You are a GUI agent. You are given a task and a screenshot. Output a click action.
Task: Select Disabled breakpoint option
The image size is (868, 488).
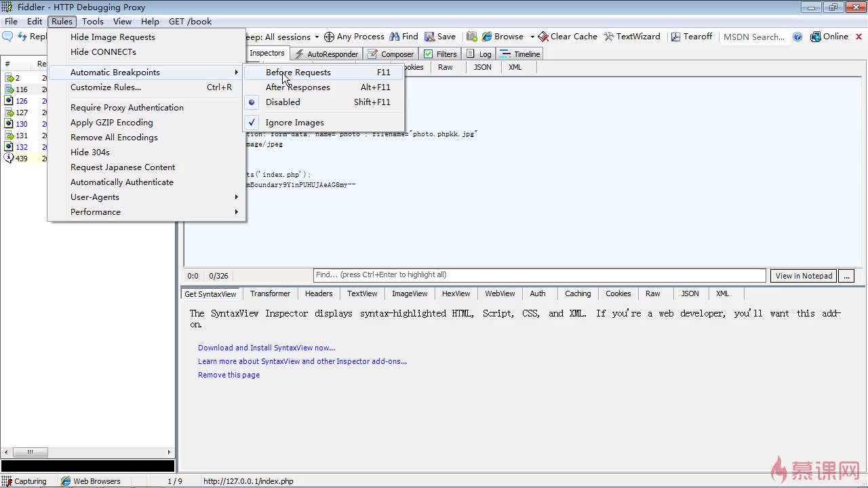[x=324, y=102]
